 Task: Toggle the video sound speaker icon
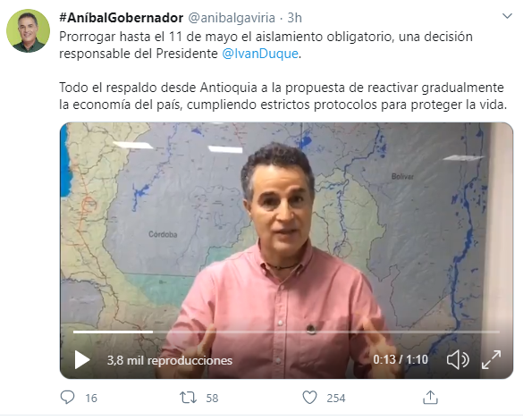click(458, 359)
